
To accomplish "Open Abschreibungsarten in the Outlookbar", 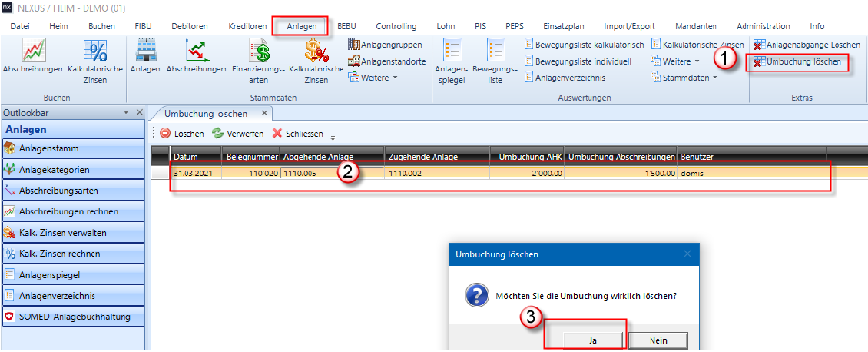I will pyautogui.click(x=73, y=191).
